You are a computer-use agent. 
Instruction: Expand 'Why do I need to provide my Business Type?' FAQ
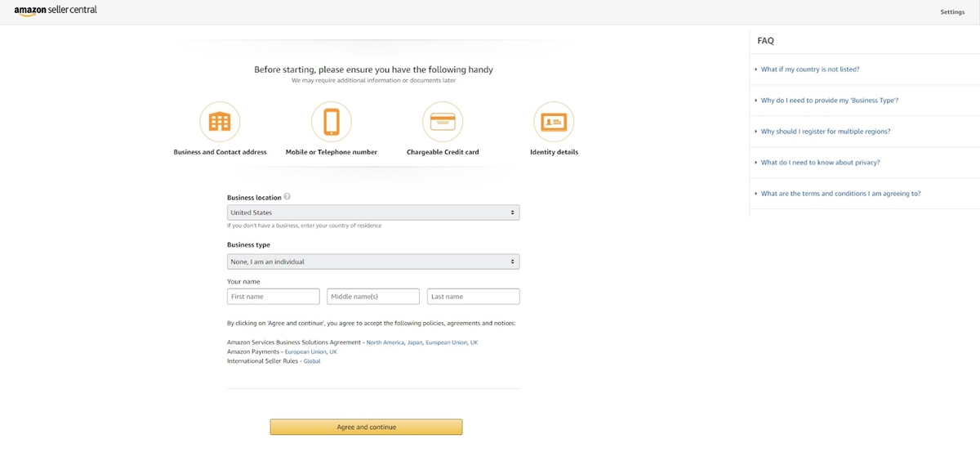(830, 101)
